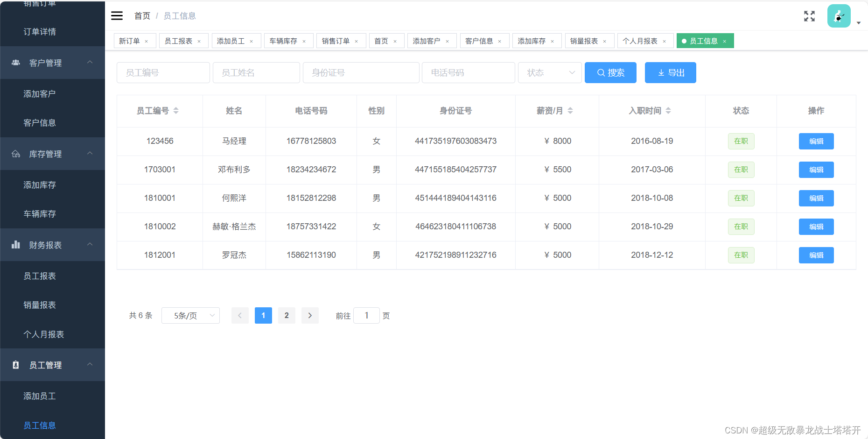The width and height of the screenshot is (868, 439).
Task: Click the 在职 status tag for 何熙洋
Action: coord(741,198)
